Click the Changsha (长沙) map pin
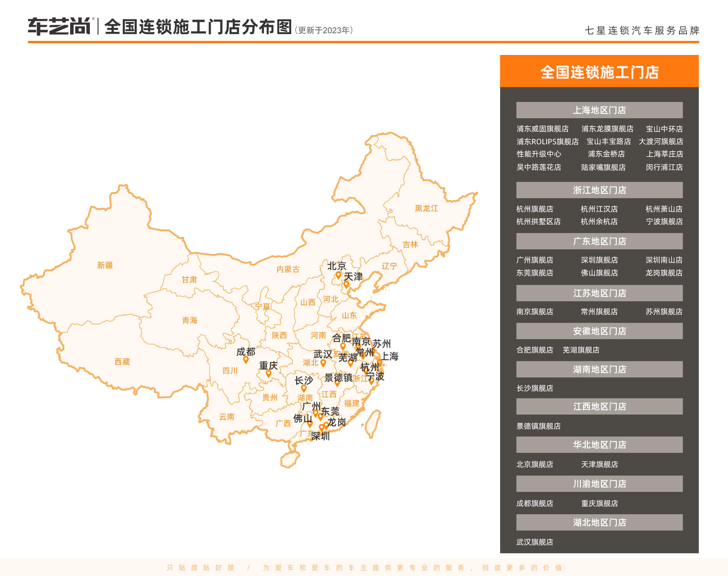Image resolution: width=728 pixels, height=576 pixels. tap(304, 388)
